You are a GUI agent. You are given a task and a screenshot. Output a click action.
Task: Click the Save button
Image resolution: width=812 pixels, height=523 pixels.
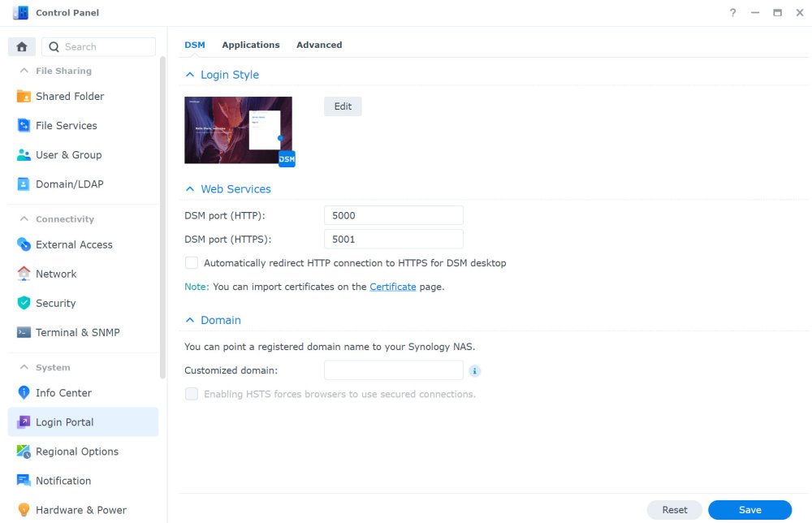click(x=749, y=510)
